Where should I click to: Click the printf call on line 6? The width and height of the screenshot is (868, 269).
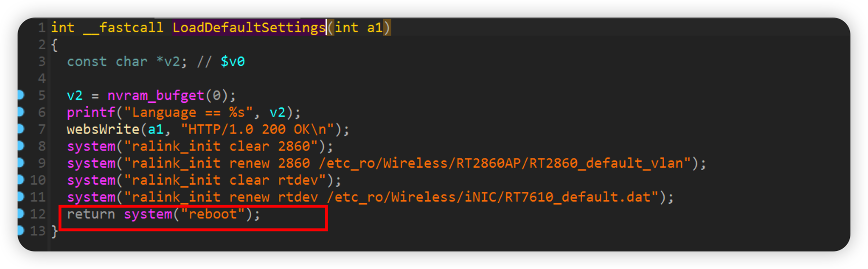click(x=91, y=113)
